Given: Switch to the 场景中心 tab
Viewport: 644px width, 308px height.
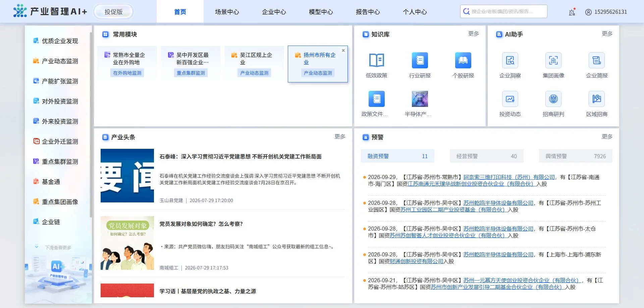Looking at the screenshot, I should click(x=227, y=12).
